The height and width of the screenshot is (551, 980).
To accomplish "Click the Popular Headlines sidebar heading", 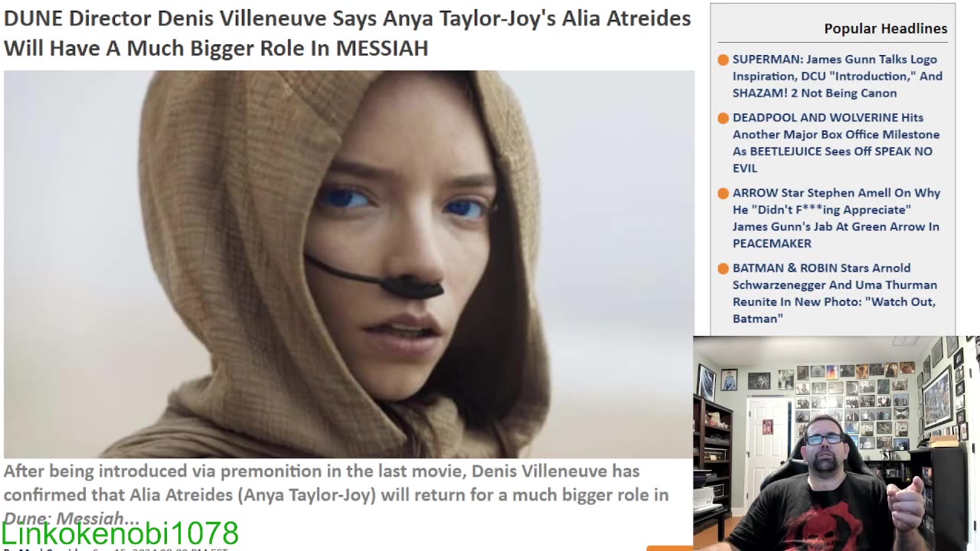I will pyautogui.click(x=885, y=28).
